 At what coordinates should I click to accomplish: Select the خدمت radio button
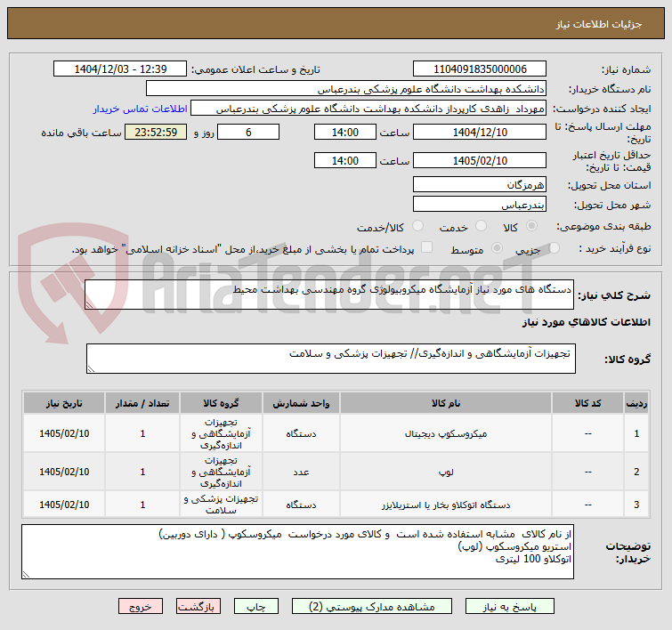click(x=481, y=226)
